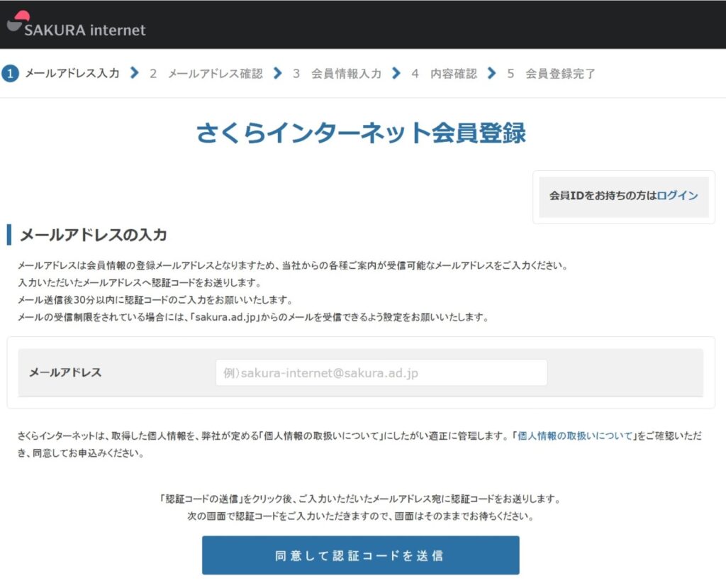This screenshot has width=726, height=588.
Task: Click the さくらインターネット会員登録 page title
Action: (x=361, y=133)
